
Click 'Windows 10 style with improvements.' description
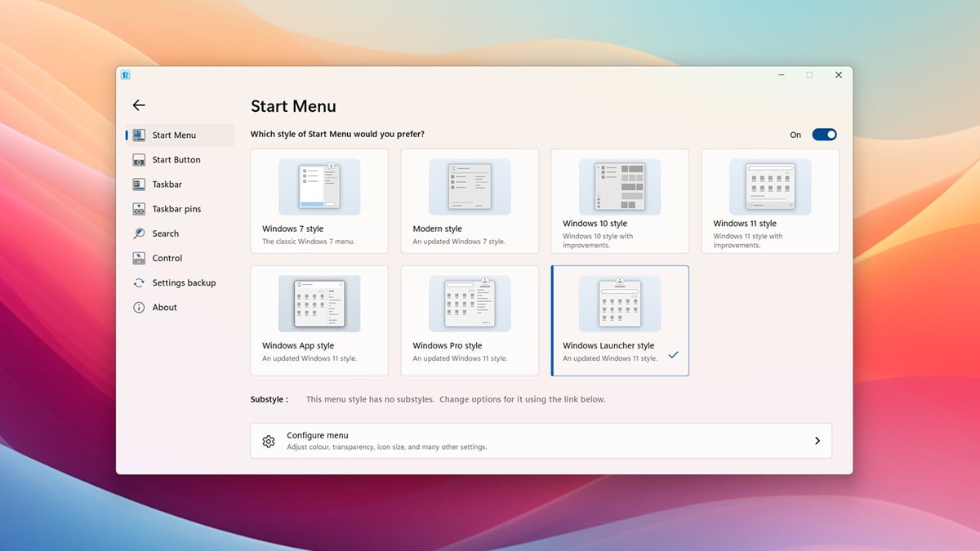(598, 241)
